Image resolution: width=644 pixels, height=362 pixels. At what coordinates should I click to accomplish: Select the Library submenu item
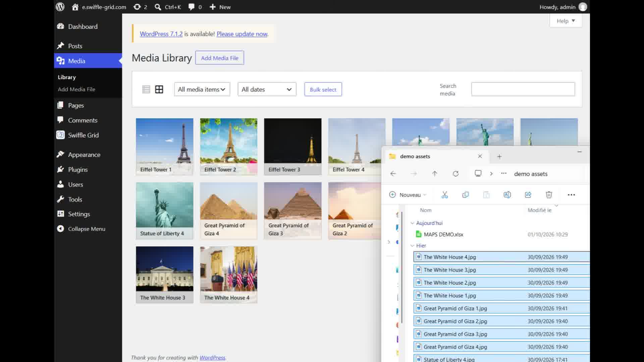point(67,77)
